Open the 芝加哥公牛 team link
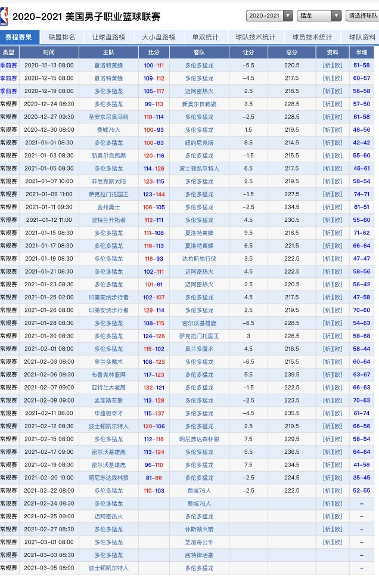379x588 pixels. (x=199, y=542)
